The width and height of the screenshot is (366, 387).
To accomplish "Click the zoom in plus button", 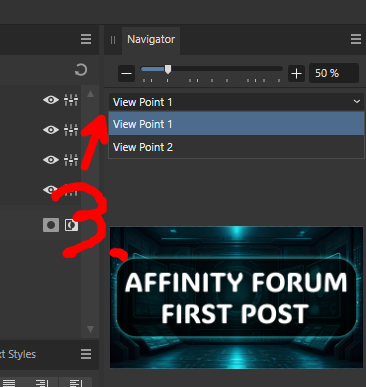I will click(x=296, y=74).
